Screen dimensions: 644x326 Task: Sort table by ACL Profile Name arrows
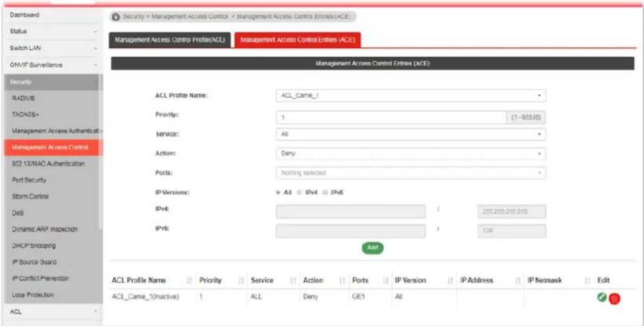[x=189, y=281]
